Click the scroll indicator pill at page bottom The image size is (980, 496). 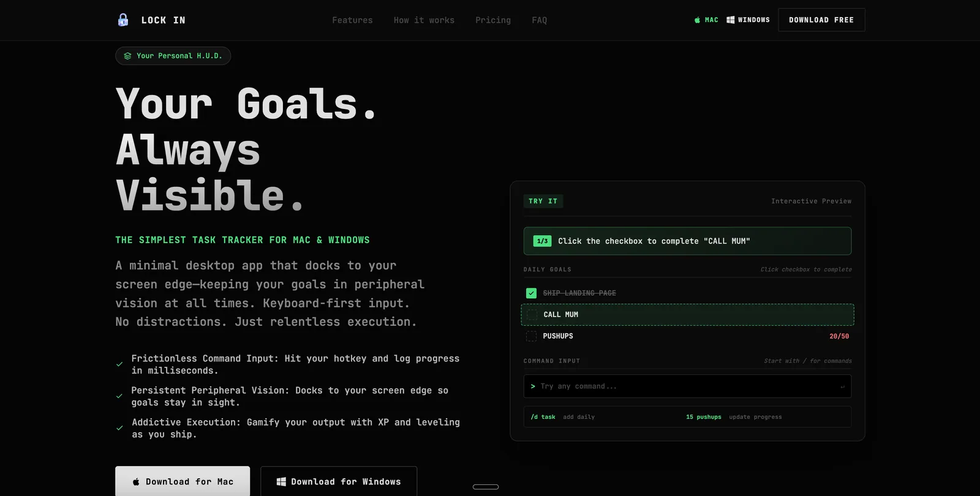coord(486,487)
